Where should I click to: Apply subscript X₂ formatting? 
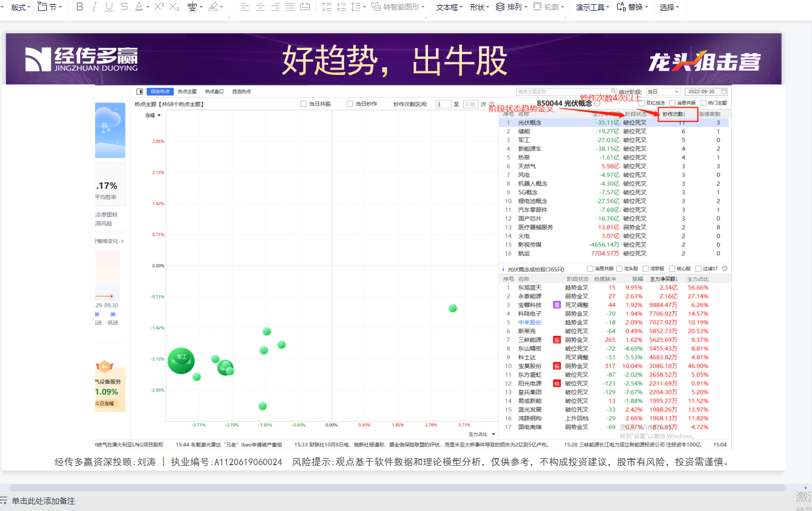[174, 7]
